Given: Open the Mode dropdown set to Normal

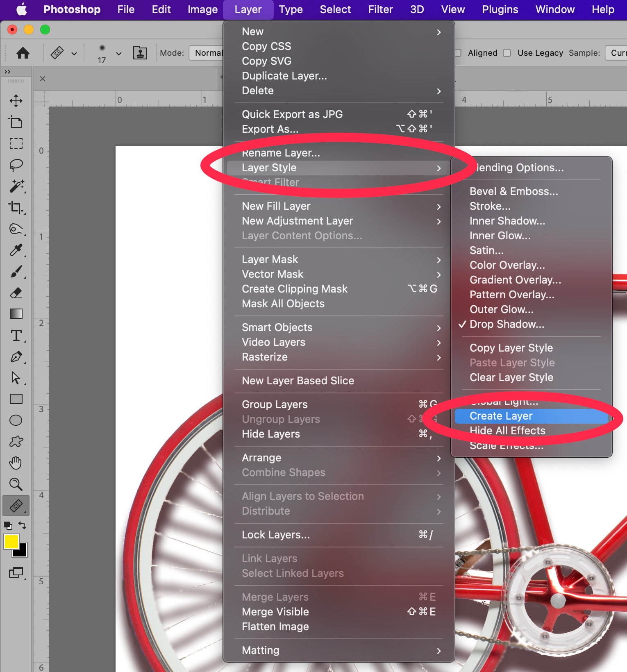Looking at the screenshot, I should tap(206, 53).
